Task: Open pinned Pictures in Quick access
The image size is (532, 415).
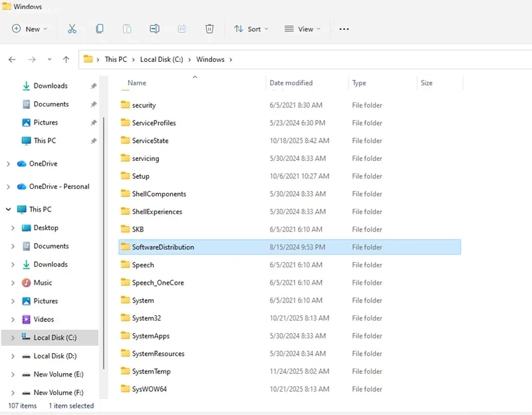Action: point(46,122)
